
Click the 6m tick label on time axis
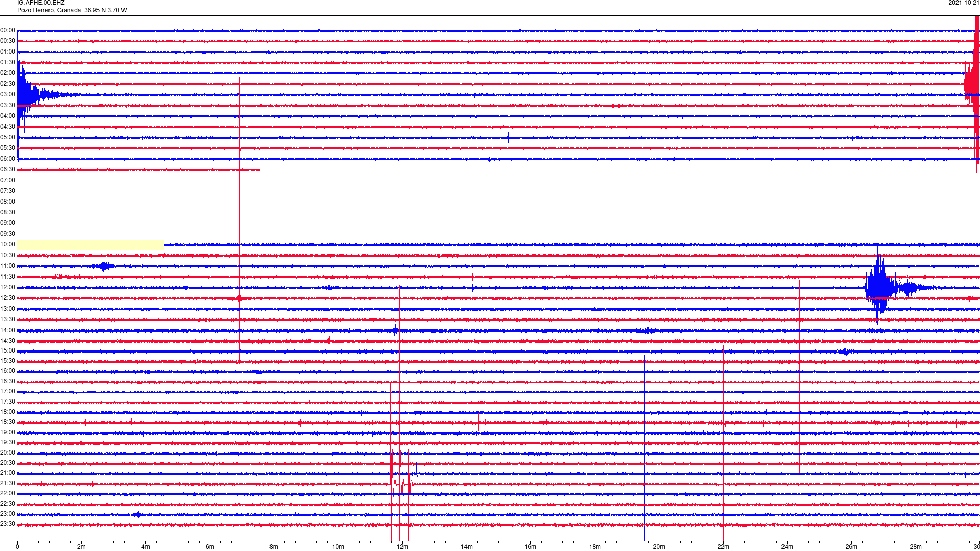point(210,547)
